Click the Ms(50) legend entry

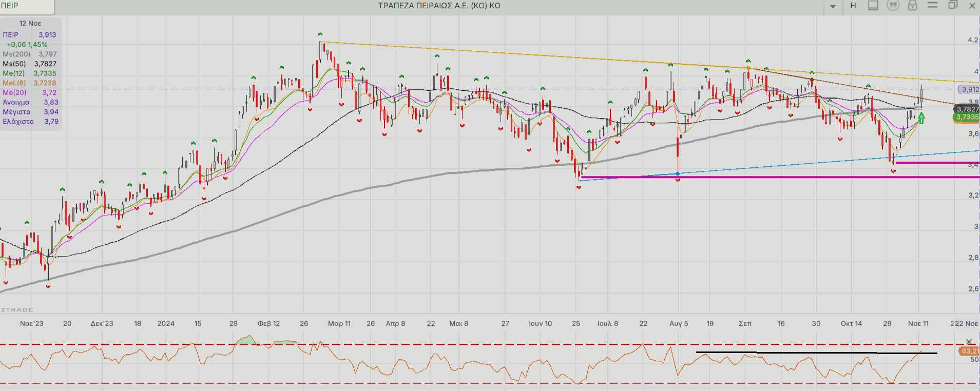30,64
